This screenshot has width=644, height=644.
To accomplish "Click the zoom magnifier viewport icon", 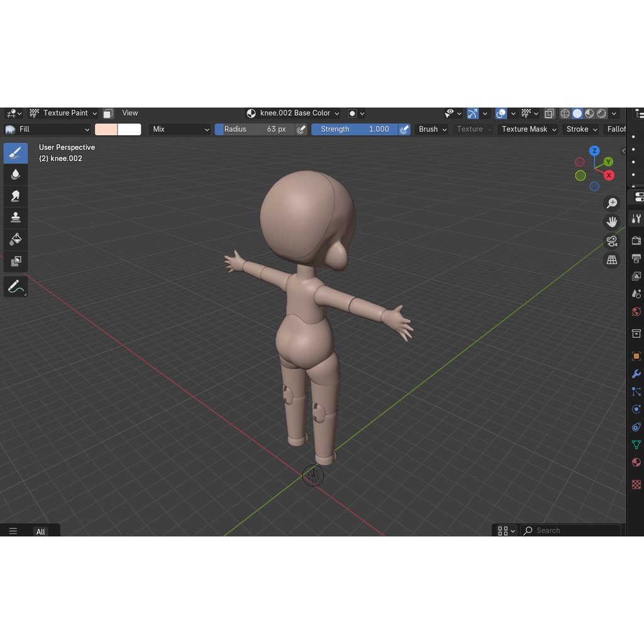I will coord(611,203).
